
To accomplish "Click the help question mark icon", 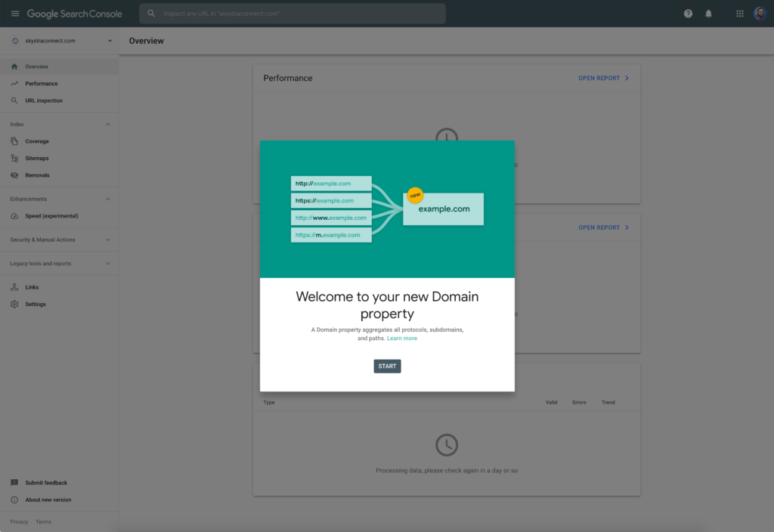I will pos(688,14).
